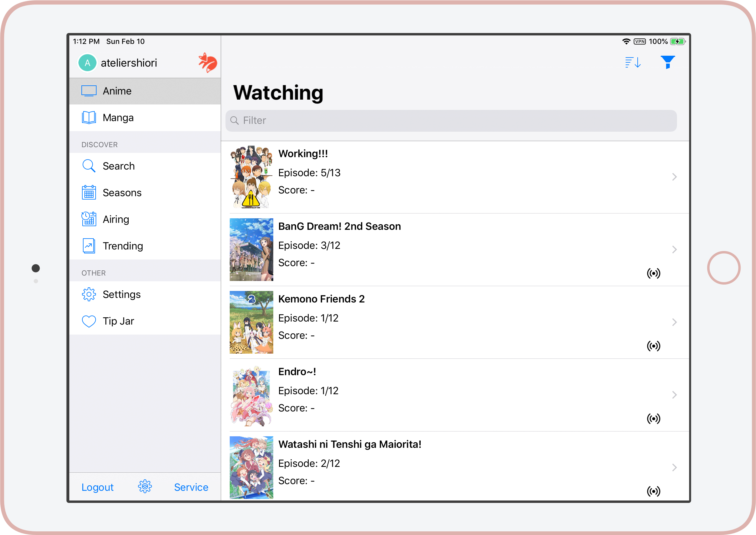Click the Seasons calendar icon
Screen dimensions: 756x535
[x=89, y=192]
